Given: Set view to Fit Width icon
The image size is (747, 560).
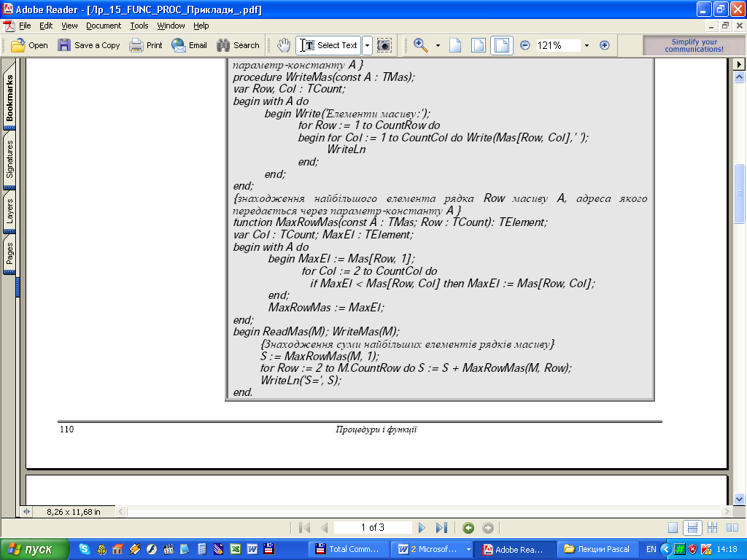Looking at the screenshot, I should click(x=502, y=45).
